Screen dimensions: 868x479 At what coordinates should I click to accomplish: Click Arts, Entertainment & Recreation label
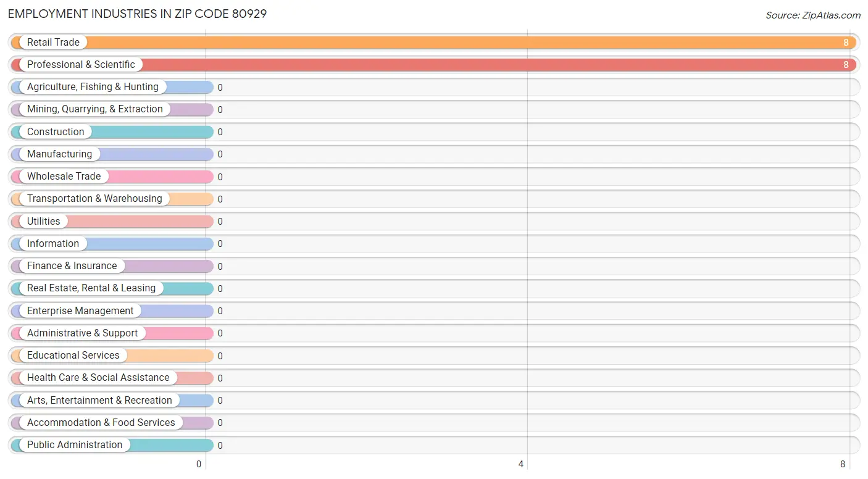pyautogui.click(x=99, y=400)
